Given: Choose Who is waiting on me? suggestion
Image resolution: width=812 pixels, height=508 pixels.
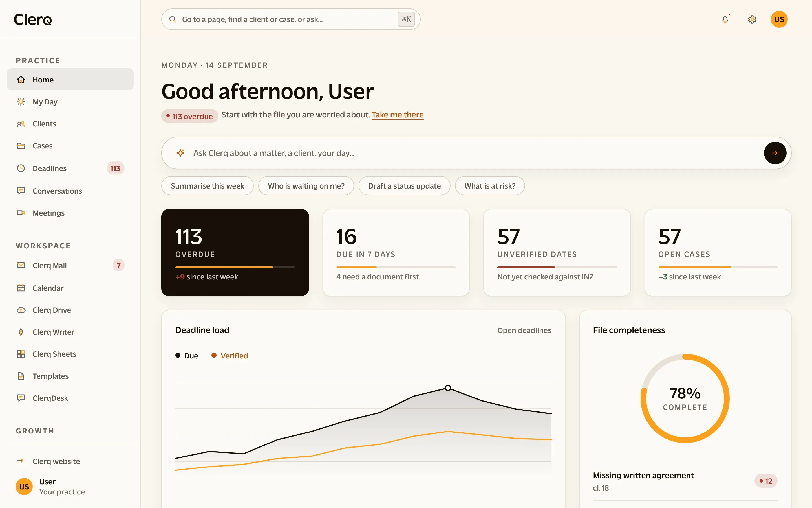Looking at the screenshot, I should pyautogui.click(x=306, y=186).
